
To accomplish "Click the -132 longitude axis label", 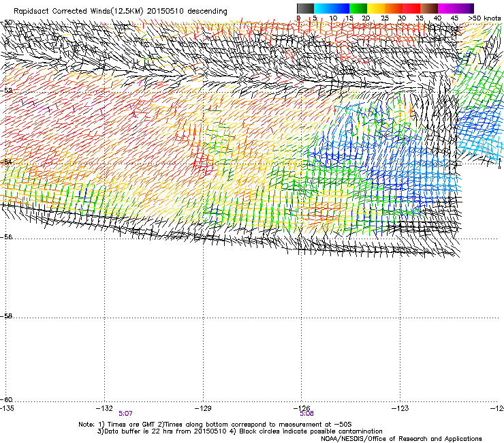I will 104,408.
